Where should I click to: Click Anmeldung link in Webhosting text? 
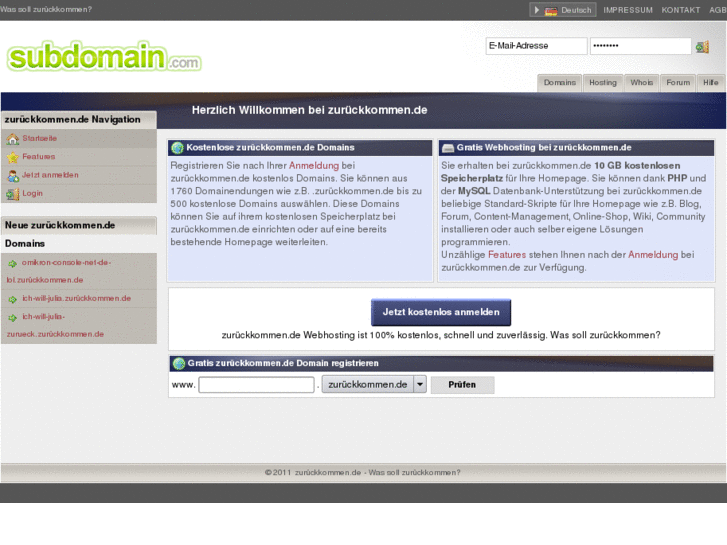coord(653,255)
